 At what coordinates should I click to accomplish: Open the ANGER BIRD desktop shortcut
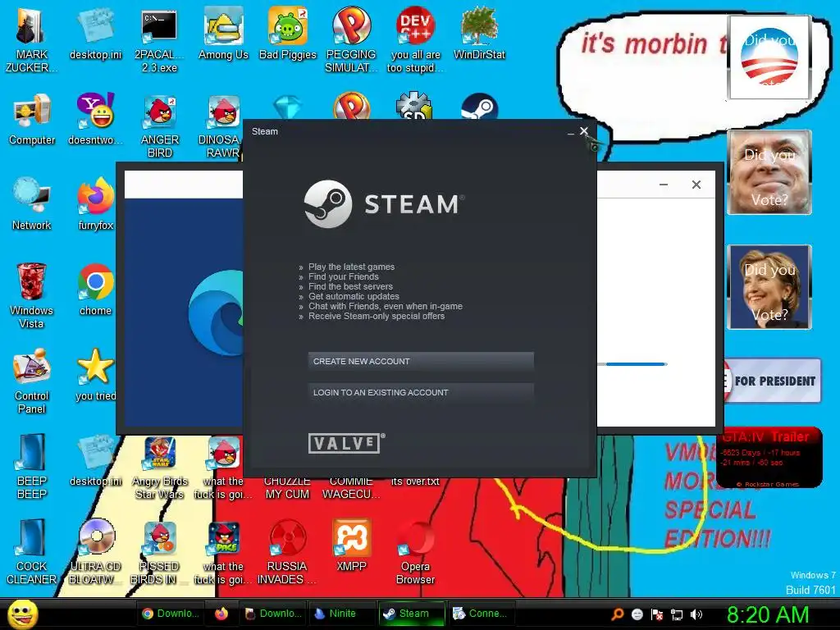[x=160, y=126]
